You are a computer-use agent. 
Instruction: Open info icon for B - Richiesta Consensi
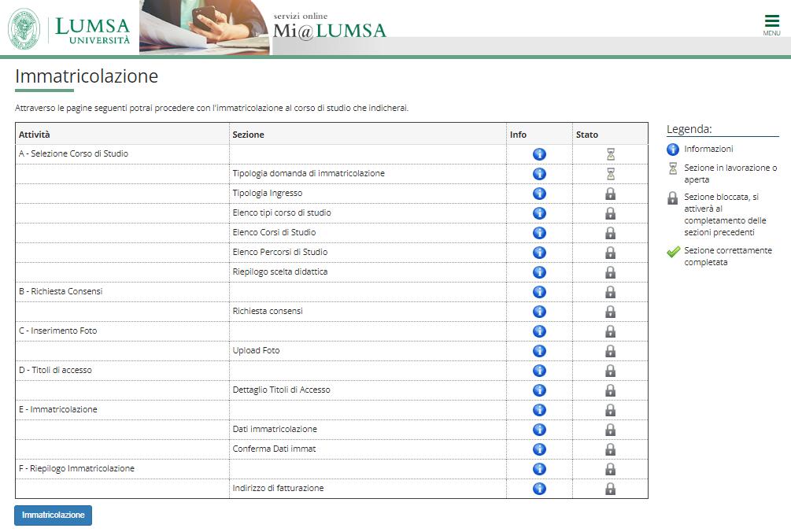point(539,292)
